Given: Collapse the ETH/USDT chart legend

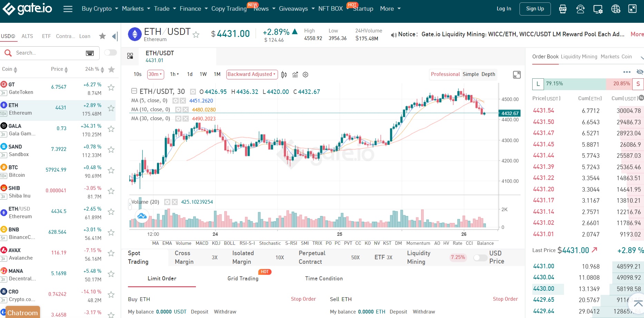Looking at the screenshot, I should (134, 91).
